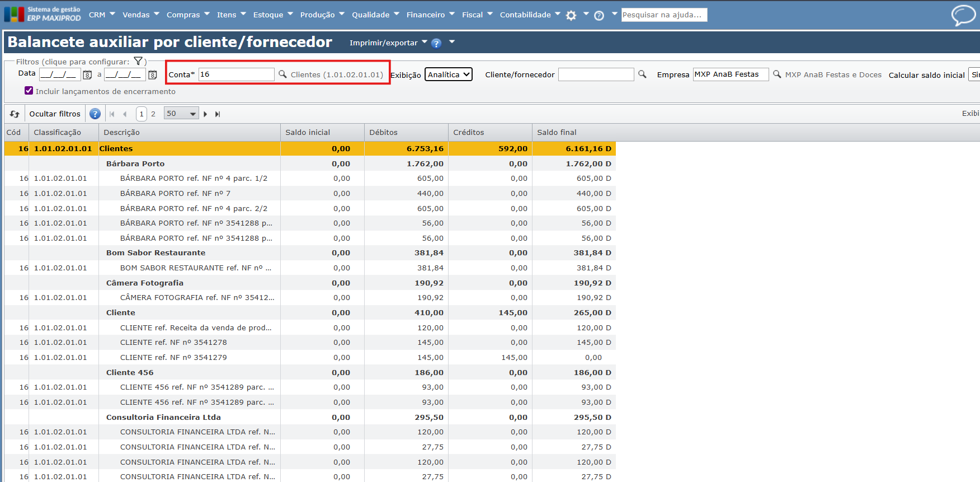Click the Empresa search magnifier icon
Screen dimensions: 980x482
(777, 74)
